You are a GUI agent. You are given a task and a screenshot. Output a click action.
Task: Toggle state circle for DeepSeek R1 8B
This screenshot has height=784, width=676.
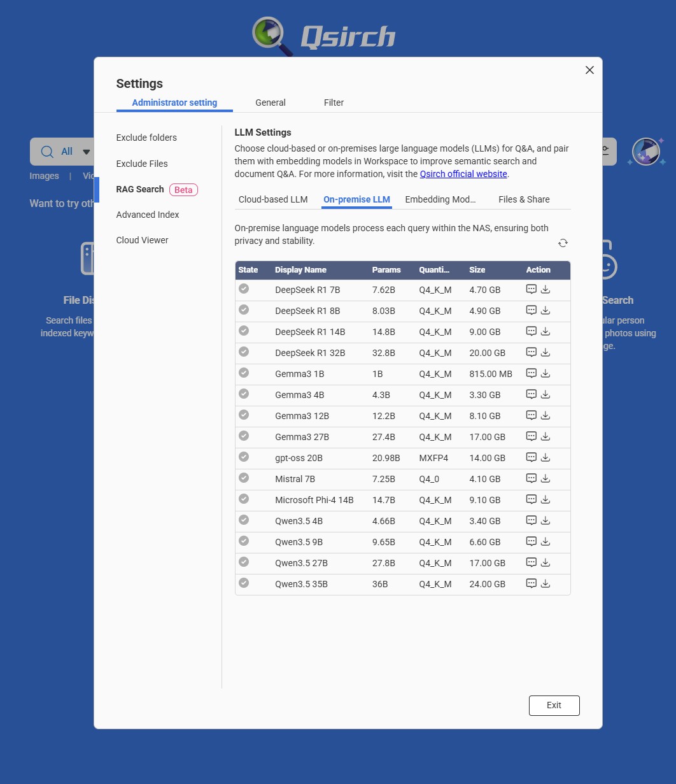(244, 310)
